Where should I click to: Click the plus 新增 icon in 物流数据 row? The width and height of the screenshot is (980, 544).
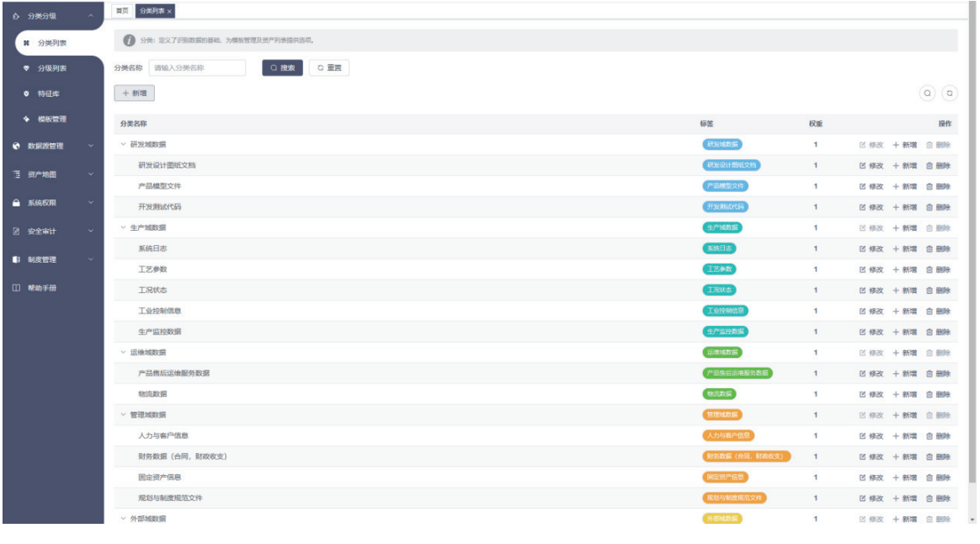pos(897,395)
